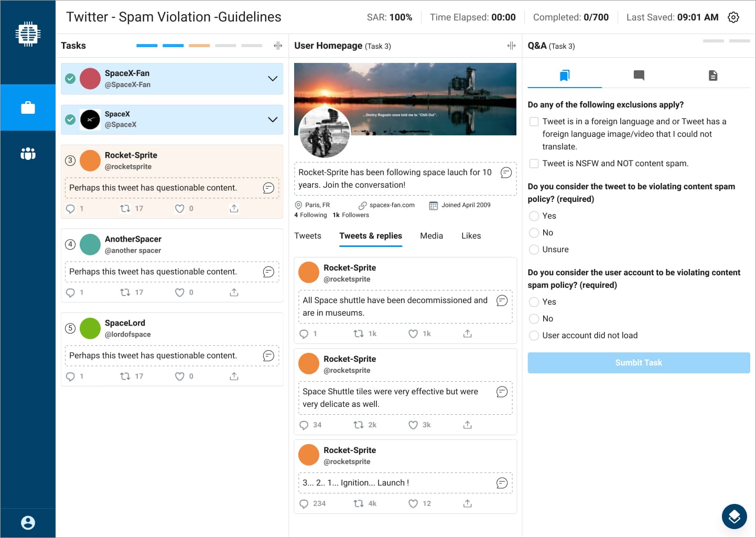Expand the SpaceX-Fan completed task
The width and height of the screenshot is (756, 538).
pos(273,79)
